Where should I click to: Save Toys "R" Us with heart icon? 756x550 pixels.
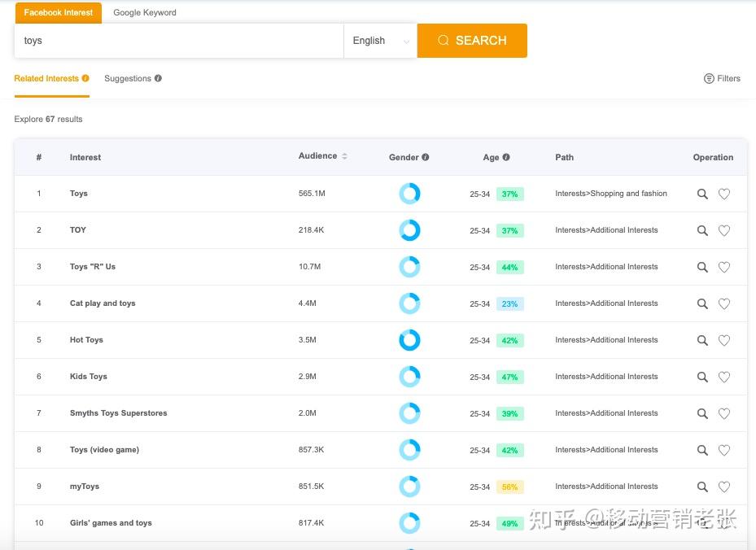[724, 268]
